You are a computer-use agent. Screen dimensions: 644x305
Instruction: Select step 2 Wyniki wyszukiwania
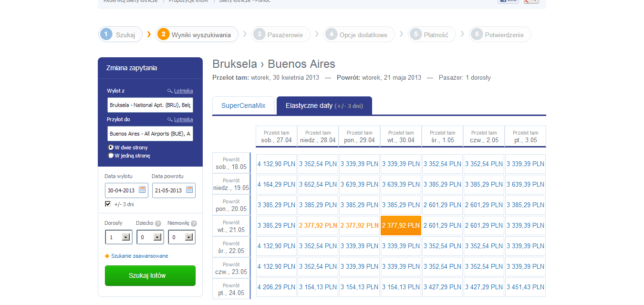tap(197, 34)
